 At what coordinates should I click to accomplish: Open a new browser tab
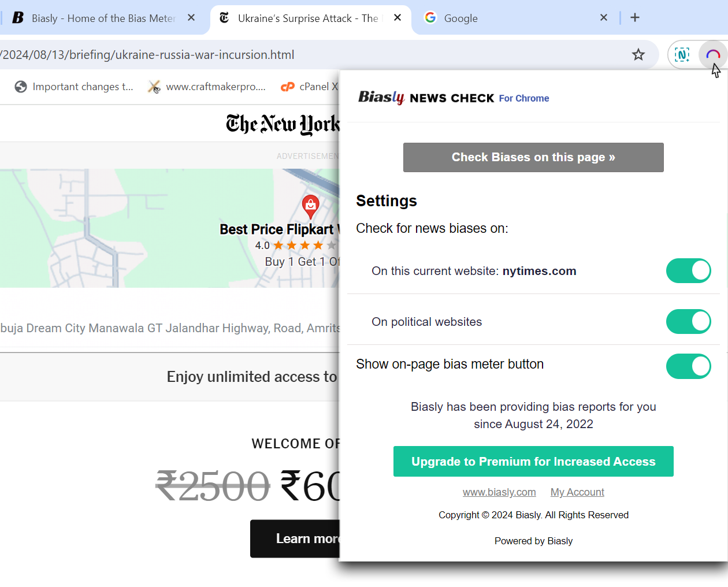pyautogui.click(x=634, y=18)
